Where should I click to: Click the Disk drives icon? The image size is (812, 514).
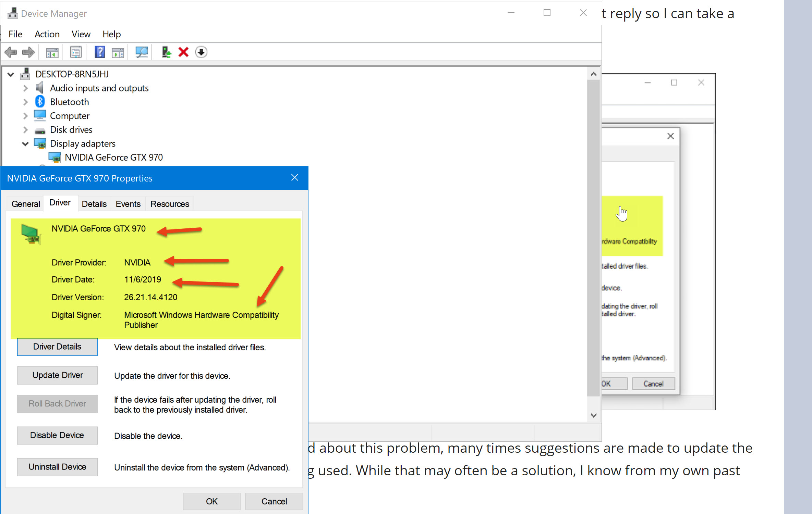(40, 131)
